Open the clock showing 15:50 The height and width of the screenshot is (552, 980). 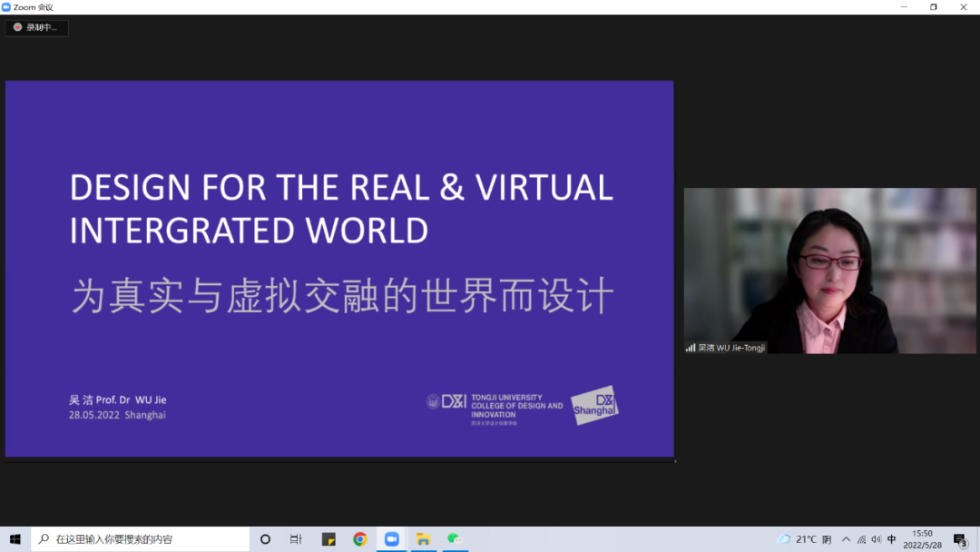922,539
